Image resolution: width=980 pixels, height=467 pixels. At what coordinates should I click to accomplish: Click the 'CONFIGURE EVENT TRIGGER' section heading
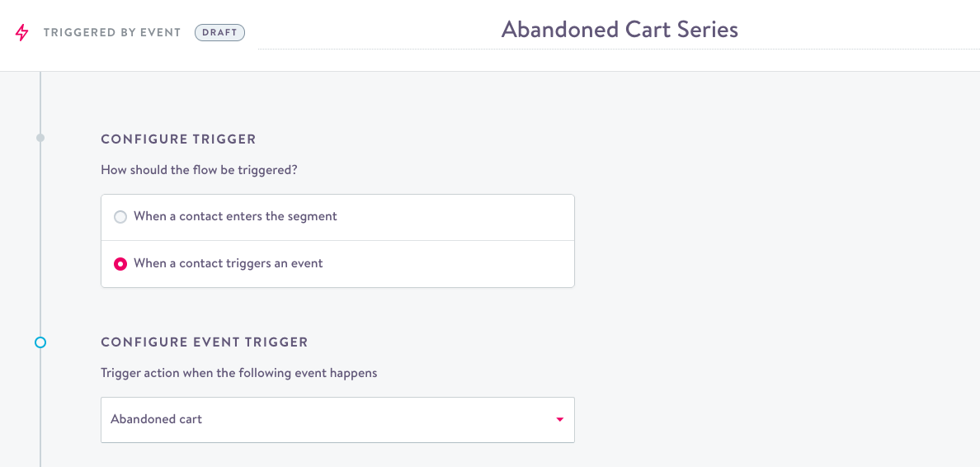[204, 342]
